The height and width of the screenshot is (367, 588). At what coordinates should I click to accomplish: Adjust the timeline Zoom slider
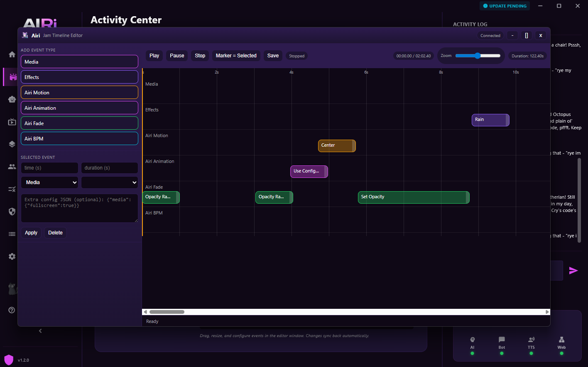[x=478, y=56]
